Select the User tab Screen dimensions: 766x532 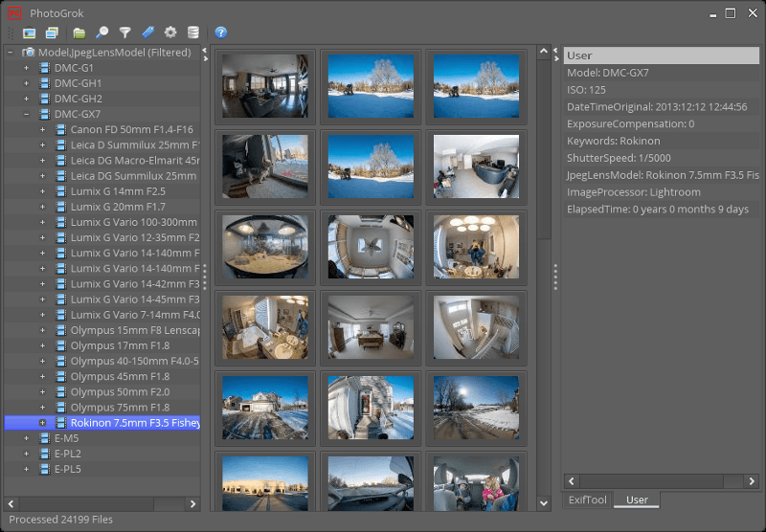[637, 499]
